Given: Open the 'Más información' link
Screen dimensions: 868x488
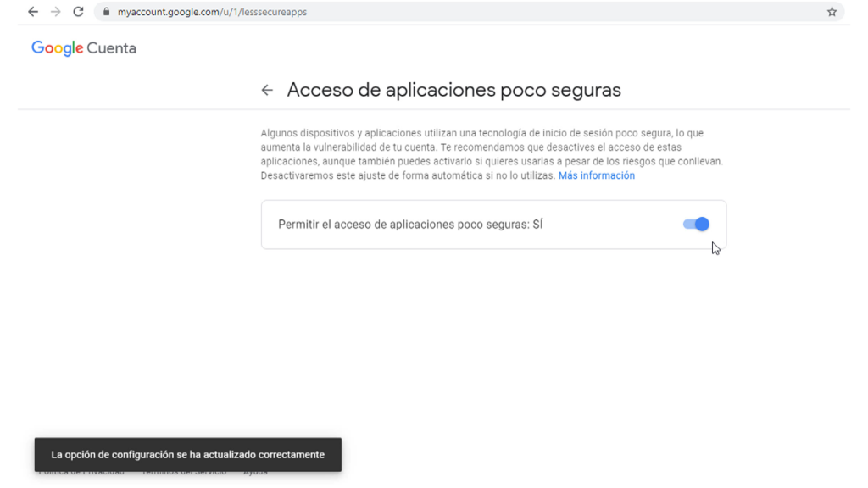Looking at the screenshot, I should tap(596, 175).
